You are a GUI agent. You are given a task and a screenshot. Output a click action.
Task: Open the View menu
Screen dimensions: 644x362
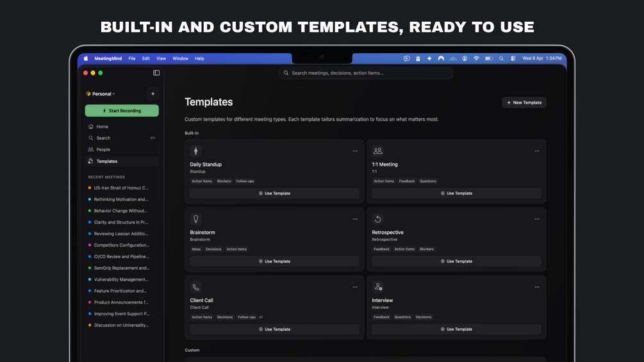coord(161,59)
